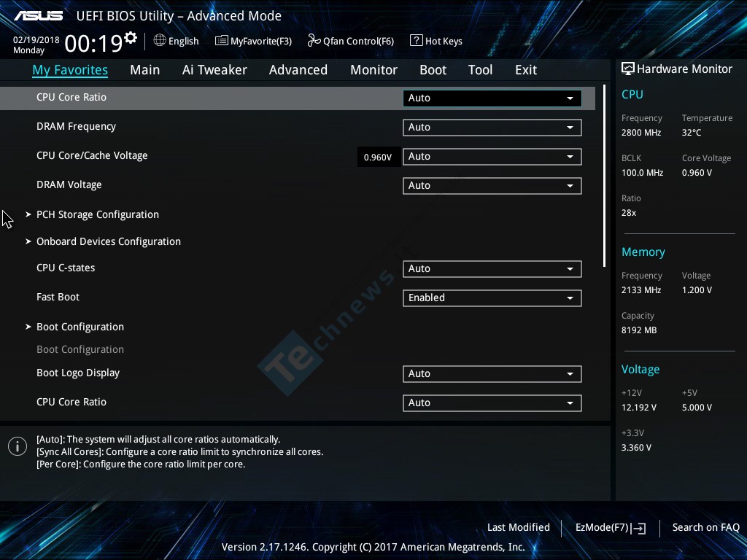
Task: Click the Hardware Monitor Voltage section heading
Action: pos(640,370)
